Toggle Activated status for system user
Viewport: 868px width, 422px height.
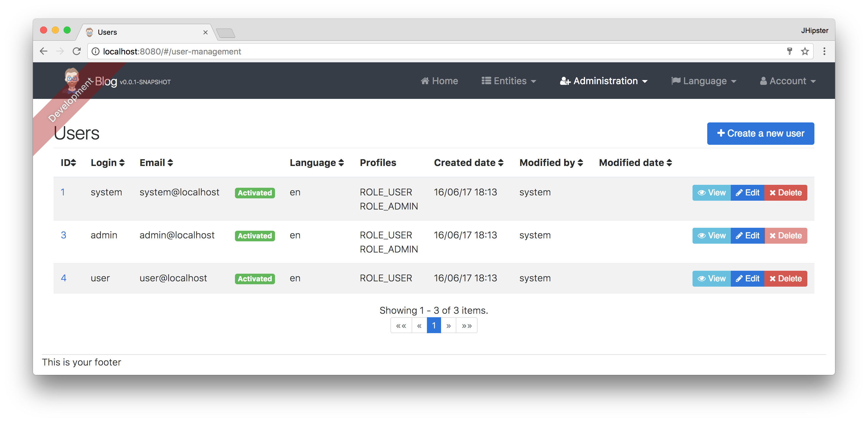pyautogui.click(x=254, y=193)
